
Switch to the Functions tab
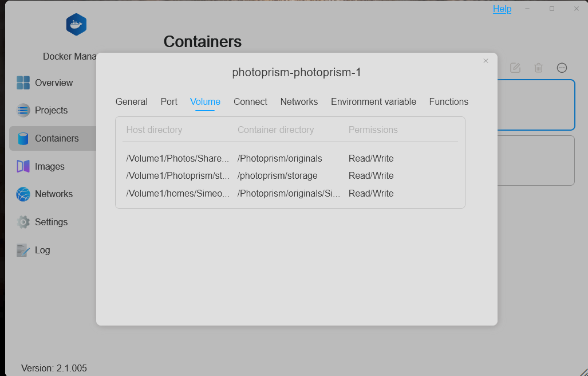[449, 101]
